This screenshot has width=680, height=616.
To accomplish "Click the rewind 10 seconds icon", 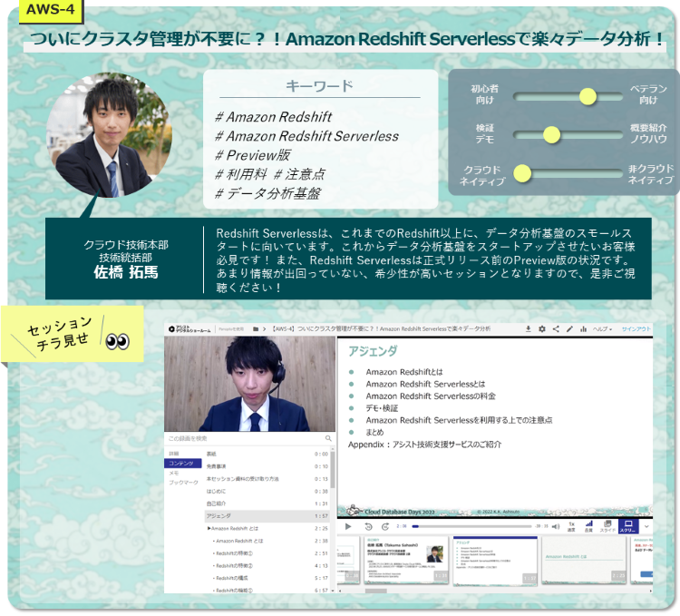I will pos(368,526).
